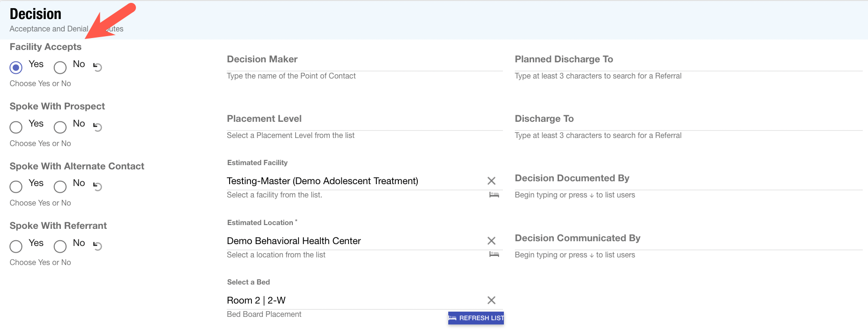Reset the Facility Accepts selection

[97, 67]
